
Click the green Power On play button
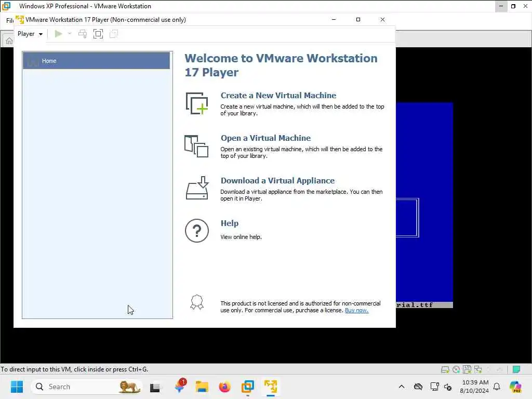[58, 34]
